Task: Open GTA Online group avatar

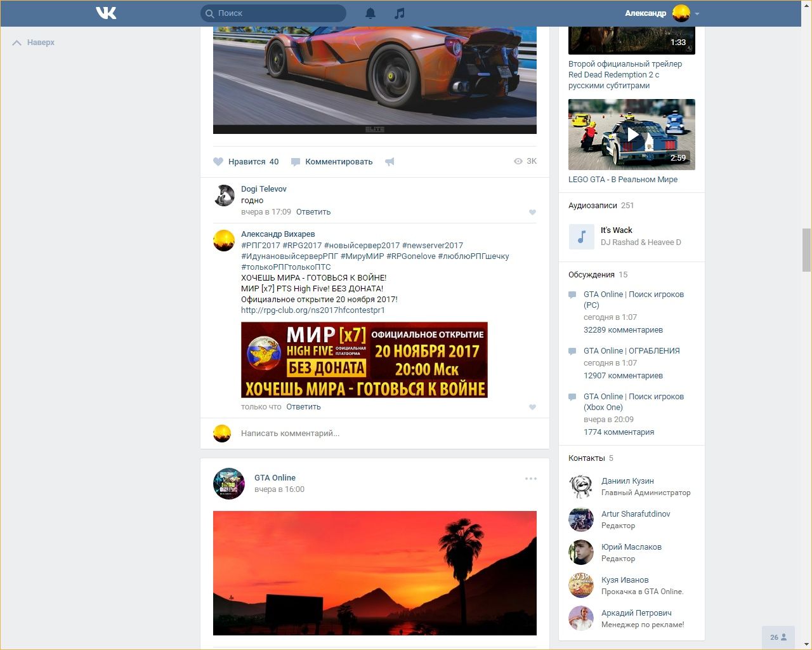Action: pyautogui.click(x=229, y=484)
